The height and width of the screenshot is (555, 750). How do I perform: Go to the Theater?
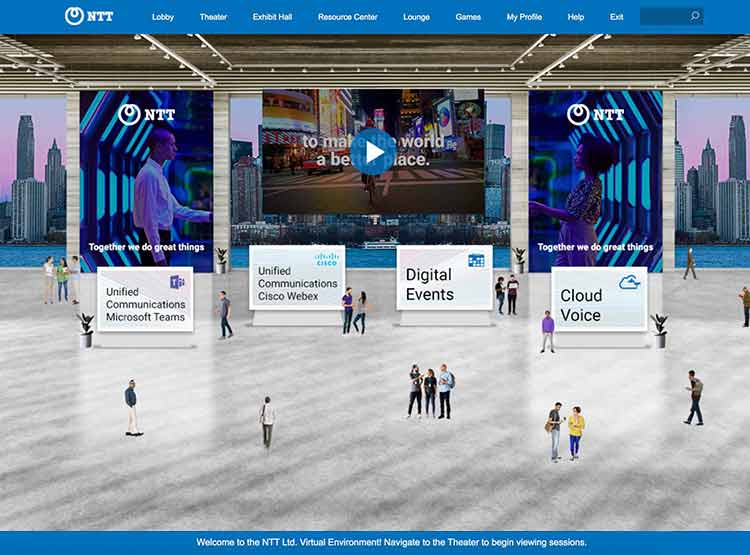coord(213,17)
